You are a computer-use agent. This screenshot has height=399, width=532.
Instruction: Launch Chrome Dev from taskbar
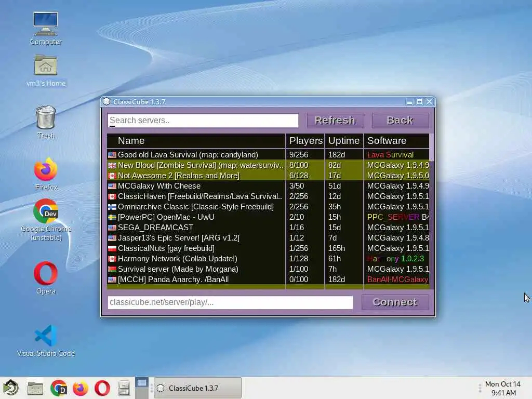point(58,388)
